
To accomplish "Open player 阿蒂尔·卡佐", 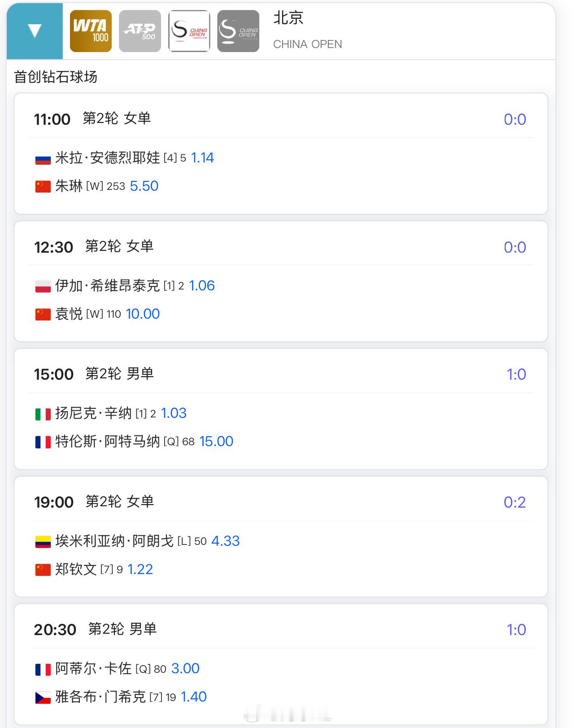I will coord(93,668).
